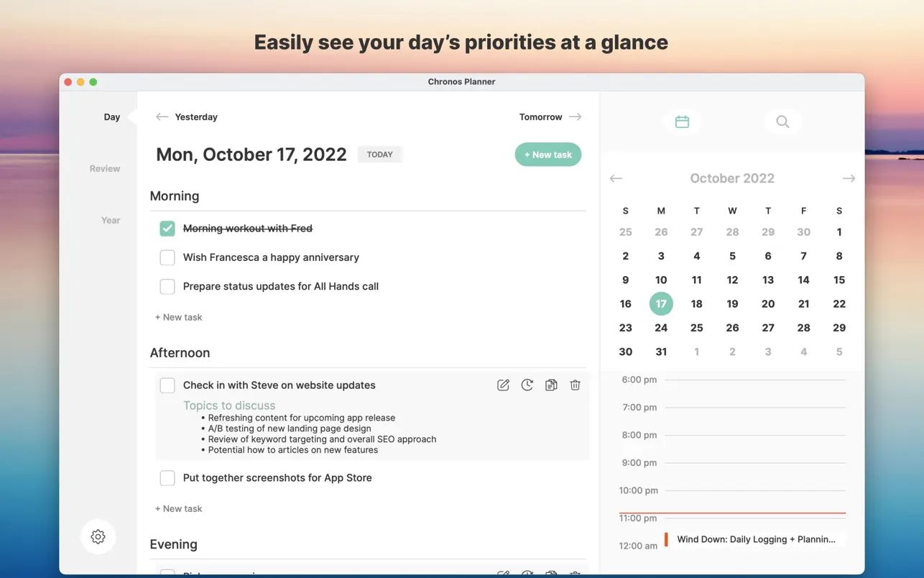924x578 pixels.
Task: Click the reschedule clock icon on Steve task
Action: (527, 385)
